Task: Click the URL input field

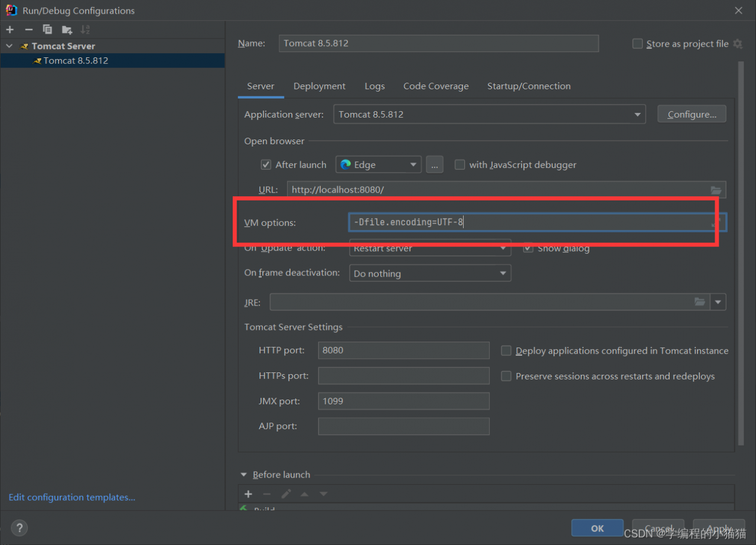Action: point(507,190)
